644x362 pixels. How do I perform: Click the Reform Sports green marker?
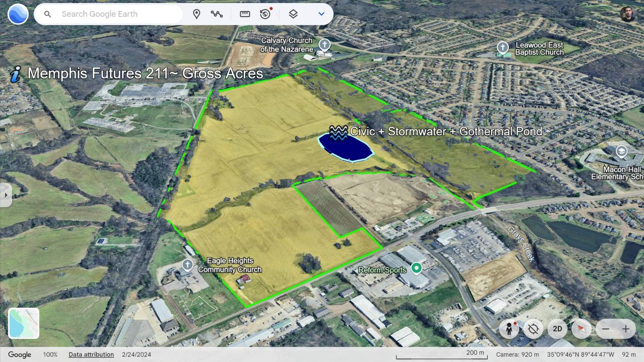click(x=416, y=268)
